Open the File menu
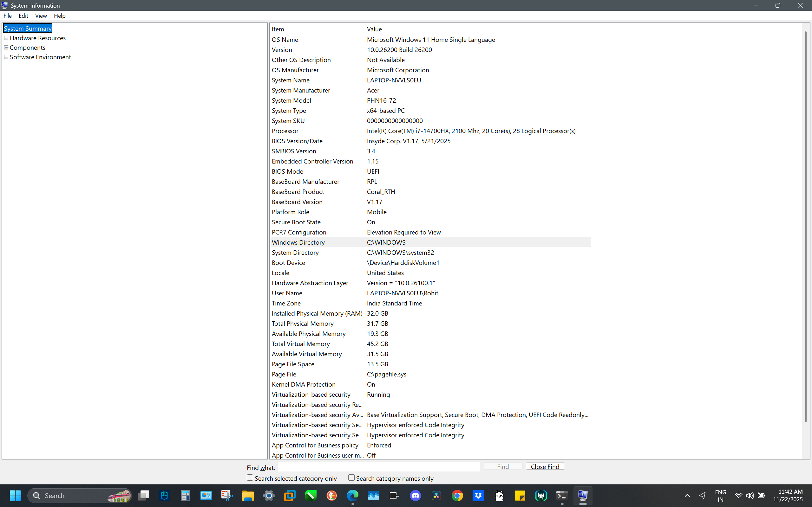Screen dimensions: 812x507 (7, 16)
